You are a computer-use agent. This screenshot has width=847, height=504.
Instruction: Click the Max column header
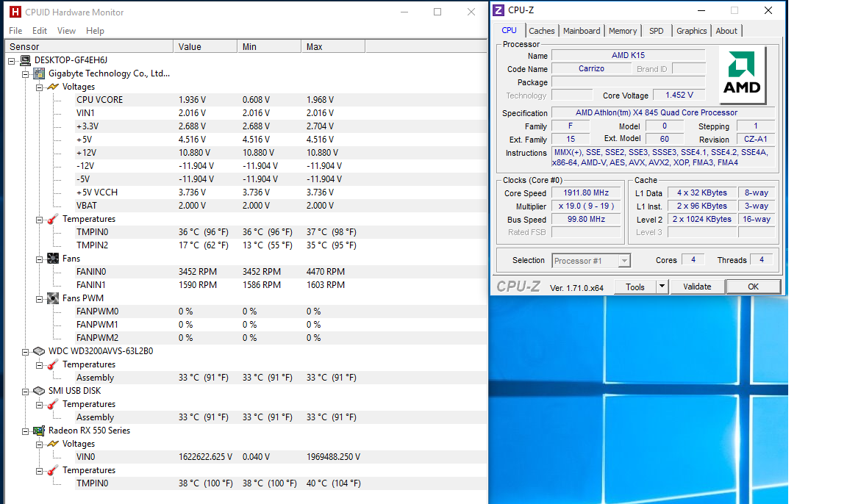(333, 47)
